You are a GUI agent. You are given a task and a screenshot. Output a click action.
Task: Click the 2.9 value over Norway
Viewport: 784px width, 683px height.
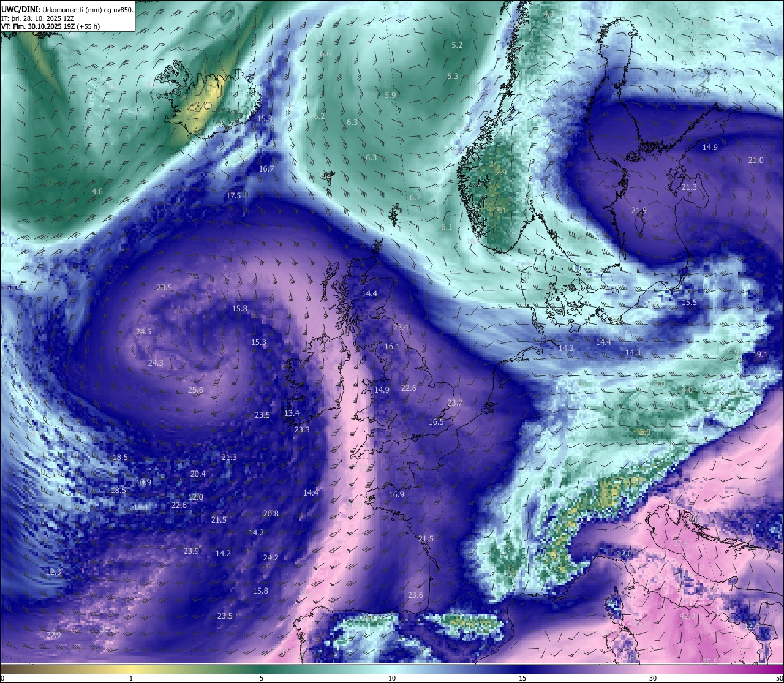coord(501,172)
